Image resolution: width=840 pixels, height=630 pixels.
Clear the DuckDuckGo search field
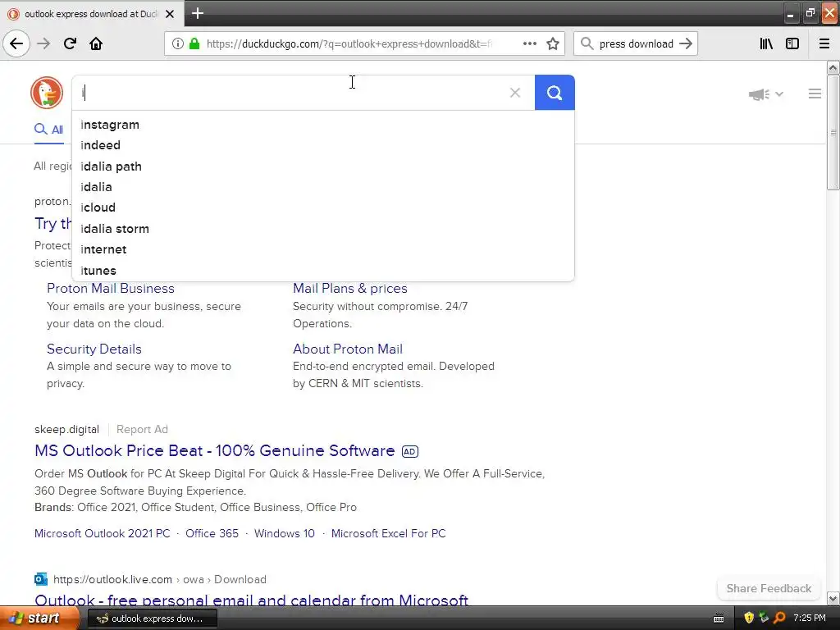pyautogui.click(x=515, y=93)
